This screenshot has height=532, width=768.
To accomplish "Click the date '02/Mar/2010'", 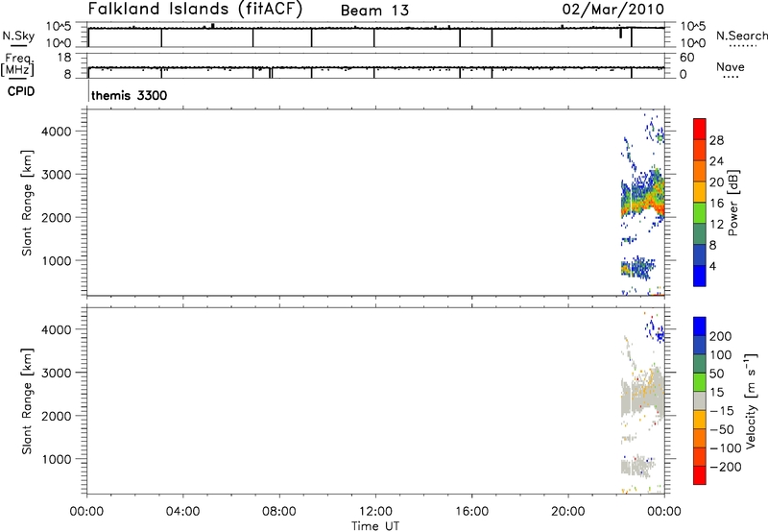I will pyautogui.click(x=612, y=10).
